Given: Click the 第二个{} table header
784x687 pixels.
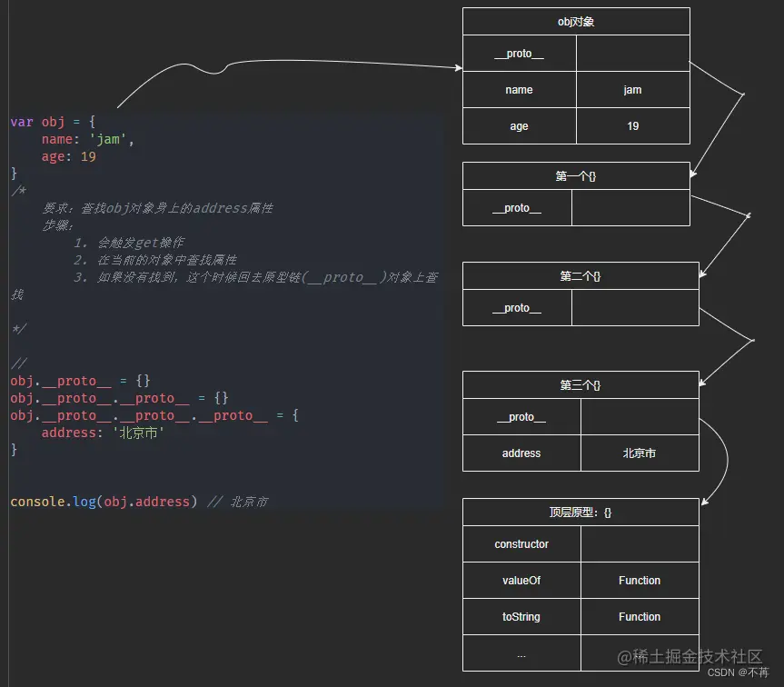Looking at the screenshot, I should [581, 274].
